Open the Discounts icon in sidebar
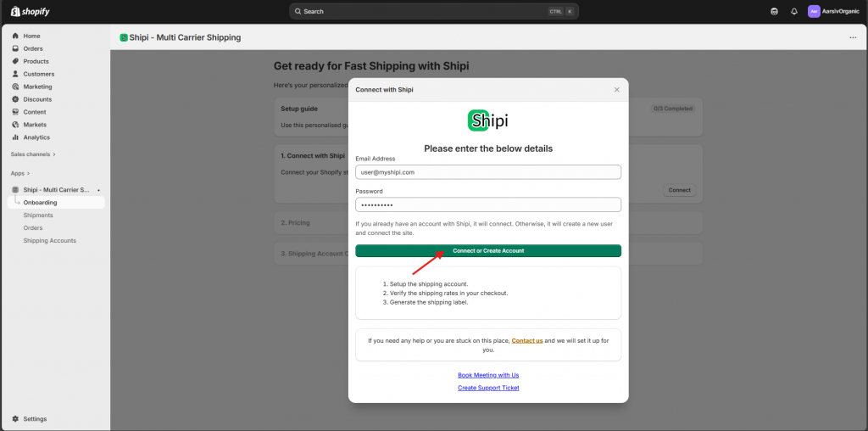The height and width of the screenshot is (431, 868). click(15, 99)
